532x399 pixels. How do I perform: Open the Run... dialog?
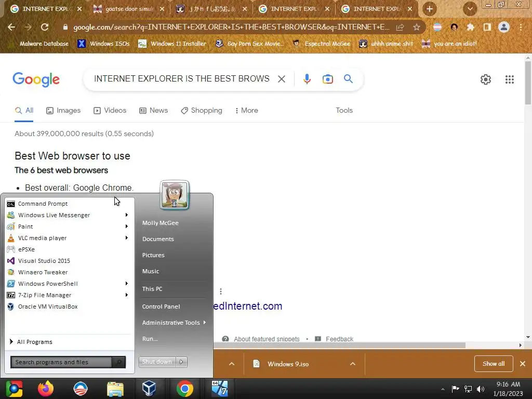pos(150,339)
